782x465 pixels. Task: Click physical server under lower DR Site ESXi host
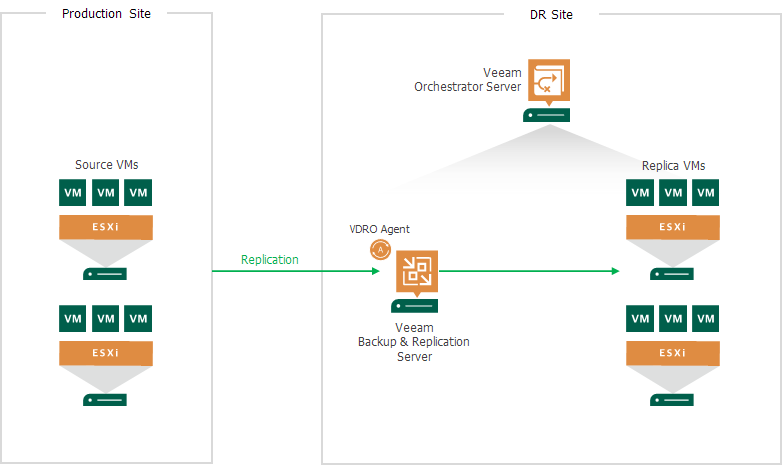[672, 400]
